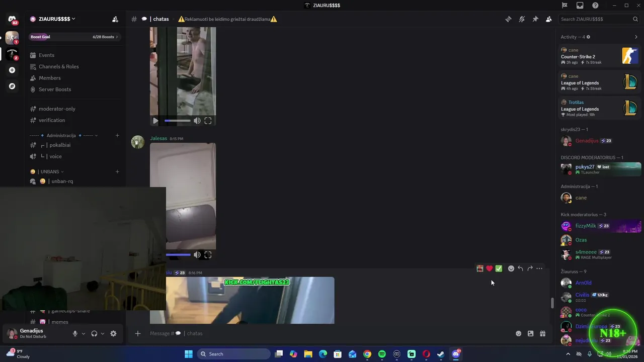Open the help question mark icon
Screen dimensions: 644x362
point(595,6)
